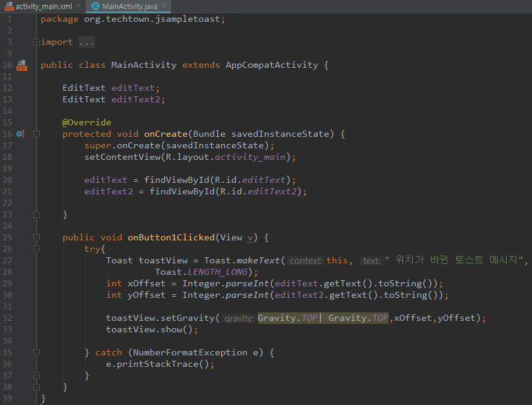
Task: Click the Korean toast message string
Action: point(454,260)
